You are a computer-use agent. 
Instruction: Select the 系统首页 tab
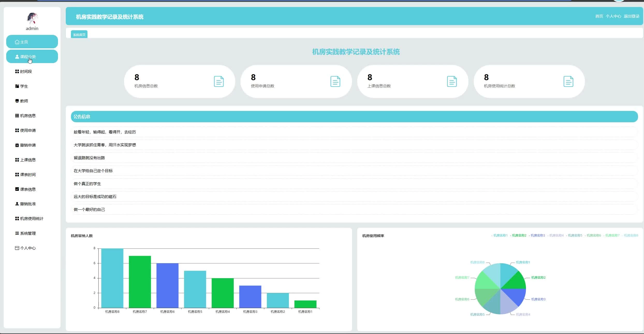(79, 35)
